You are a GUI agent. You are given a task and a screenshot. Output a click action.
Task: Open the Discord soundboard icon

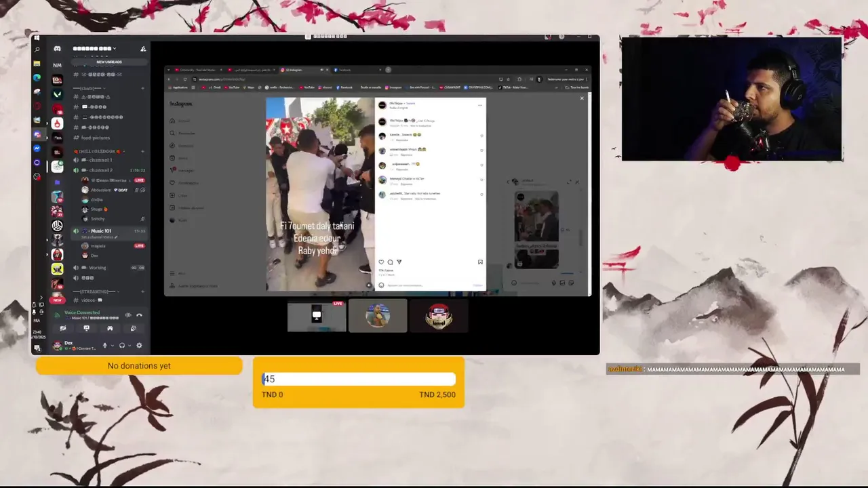[x=133, y=328]
